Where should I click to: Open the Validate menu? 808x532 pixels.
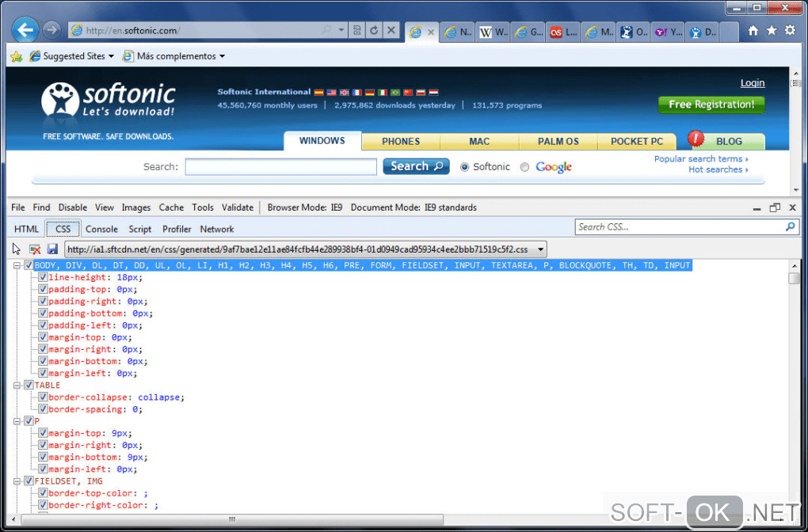(238, 207)
